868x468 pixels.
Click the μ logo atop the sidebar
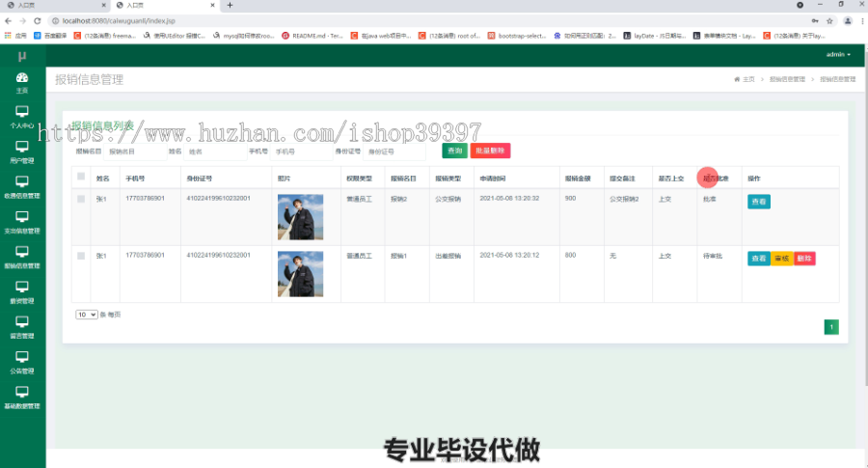point(22,56)
